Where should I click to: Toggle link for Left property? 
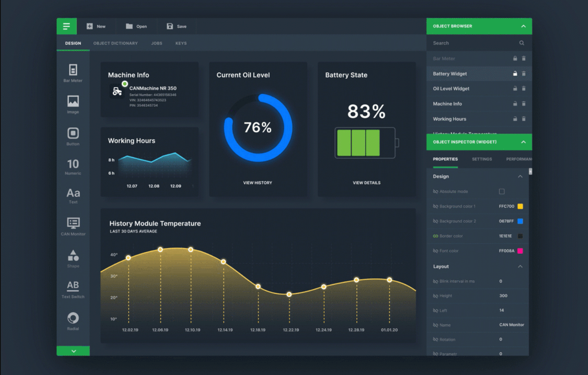[435, 310]
